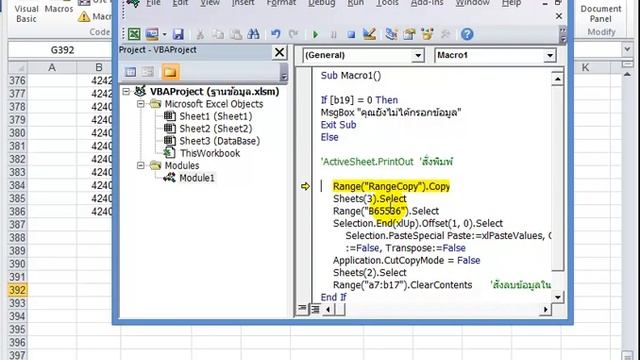Viewport: 640px width, 360px height.
Task: Select ThisWorkbook in project tree
Action: pos(210,153)
